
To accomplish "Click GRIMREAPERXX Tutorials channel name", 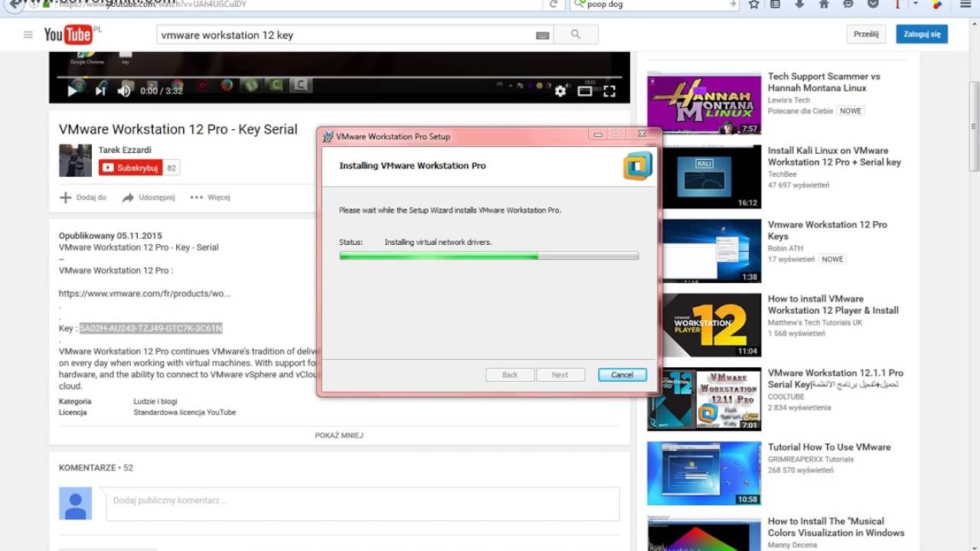I will tap(811, 459).
